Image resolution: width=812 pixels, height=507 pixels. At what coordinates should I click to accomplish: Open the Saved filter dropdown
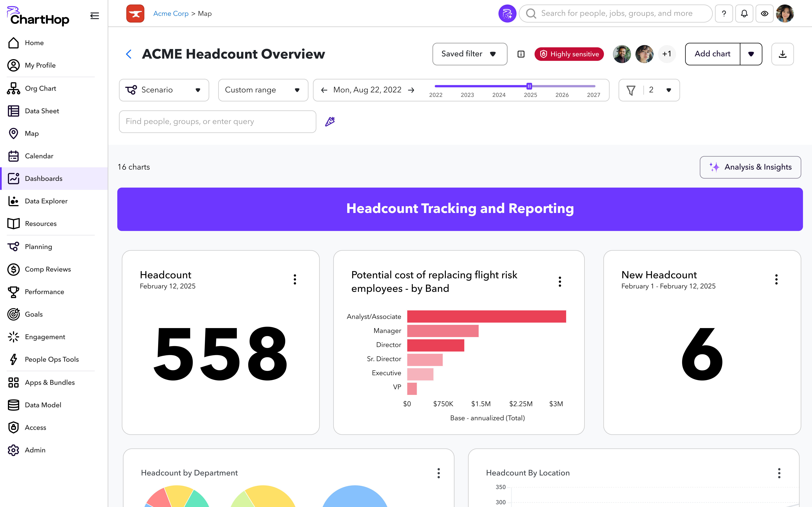[469, 54]
